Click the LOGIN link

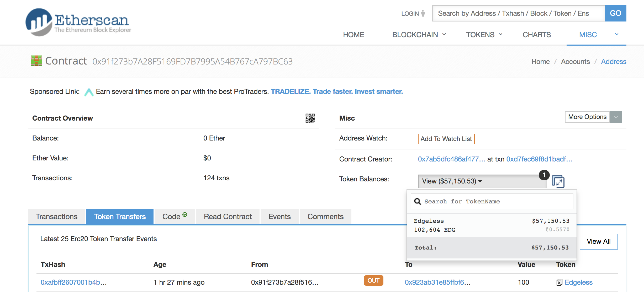click(410, 14)
